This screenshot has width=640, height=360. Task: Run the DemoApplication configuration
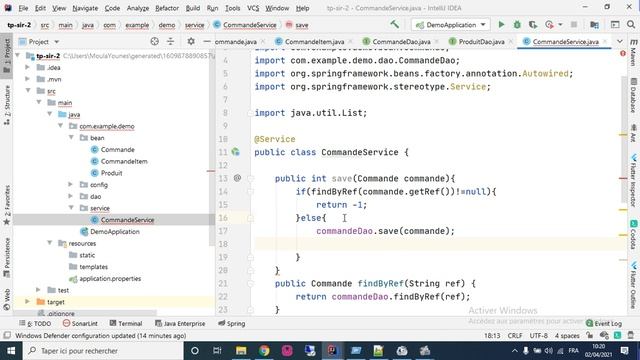pyautogui.click(x=501, y=24)
